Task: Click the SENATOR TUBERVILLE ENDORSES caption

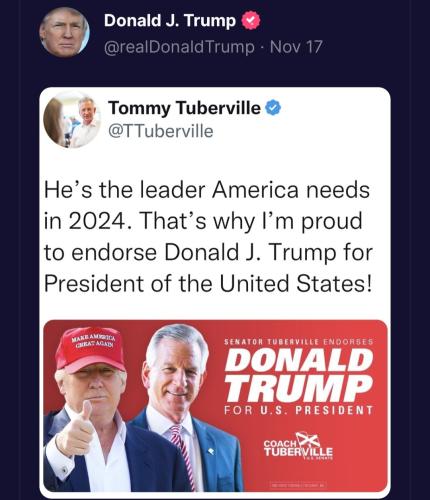Action: tap(299, 342)
